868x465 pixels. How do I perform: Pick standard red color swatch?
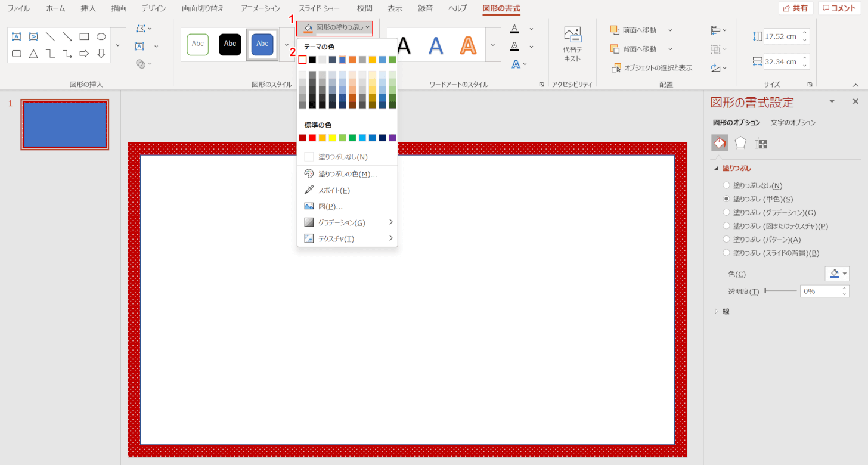click(x=312, y=138)
